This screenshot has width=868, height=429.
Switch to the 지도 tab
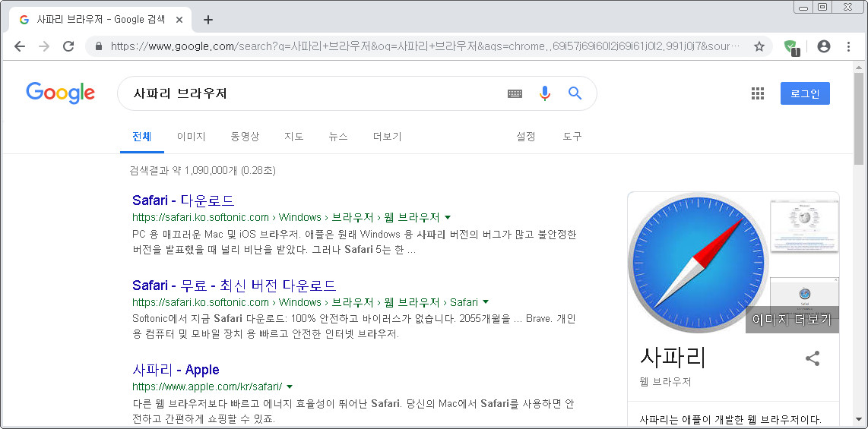click(294, 136)
